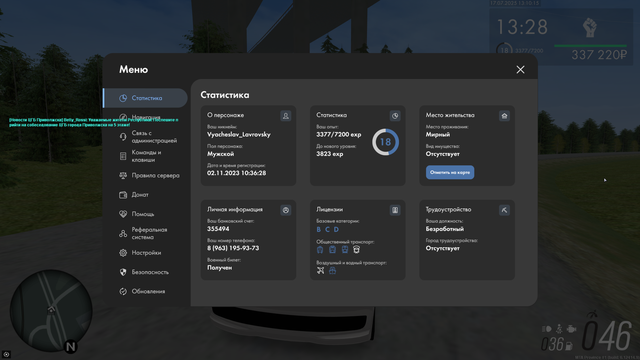Click remaining 3823 exp value

pyautogui.click(x=329, y=154)
